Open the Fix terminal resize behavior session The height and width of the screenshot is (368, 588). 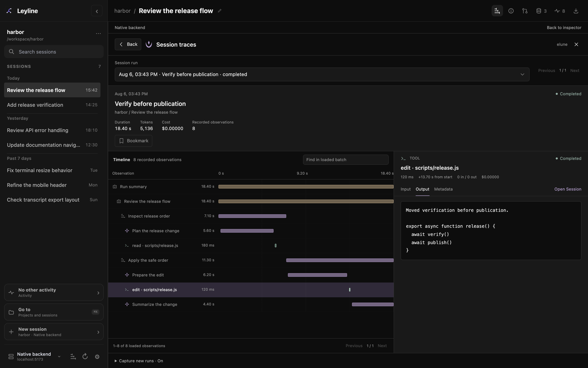click(52, 170)
